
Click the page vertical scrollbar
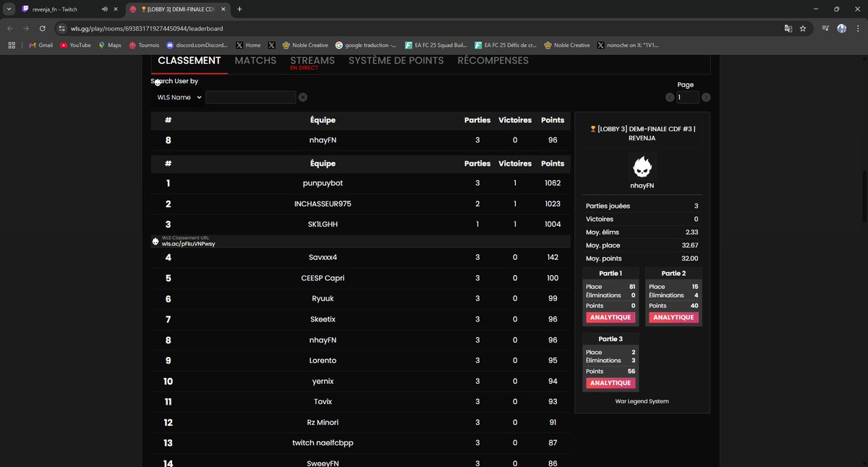[x=864, y=195]
